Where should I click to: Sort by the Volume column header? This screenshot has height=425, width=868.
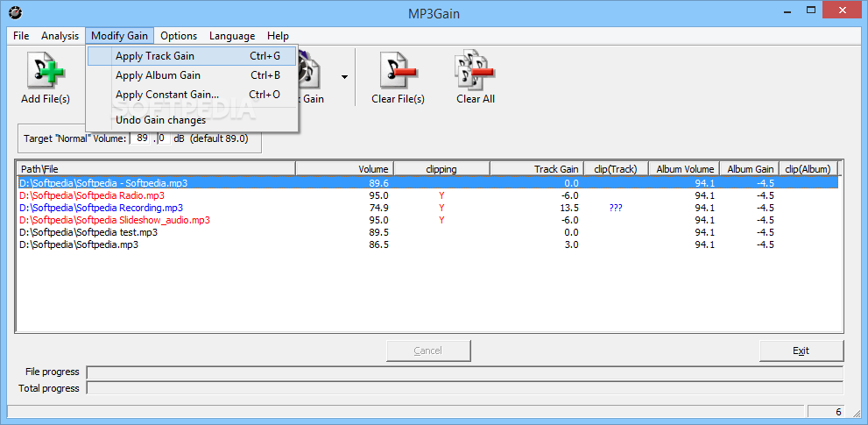tap(345, 169)
